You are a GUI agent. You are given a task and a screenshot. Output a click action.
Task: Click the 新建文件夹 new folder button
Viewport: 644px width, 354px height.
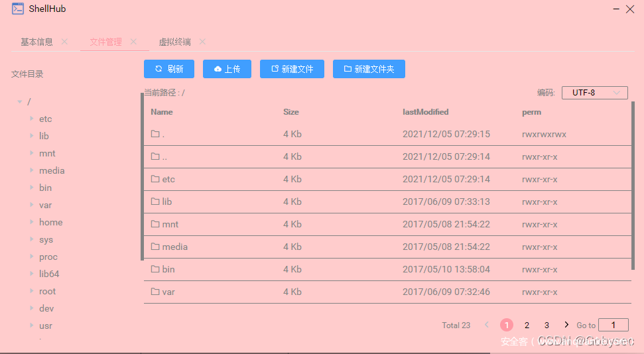[x=369, y=69]
